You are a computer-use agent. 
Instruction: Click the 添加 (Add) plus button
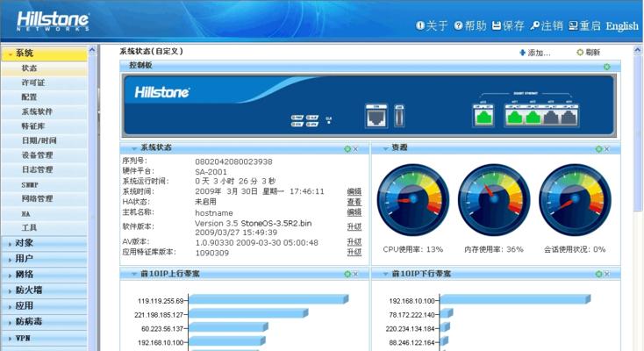click(x=534, y=53)
